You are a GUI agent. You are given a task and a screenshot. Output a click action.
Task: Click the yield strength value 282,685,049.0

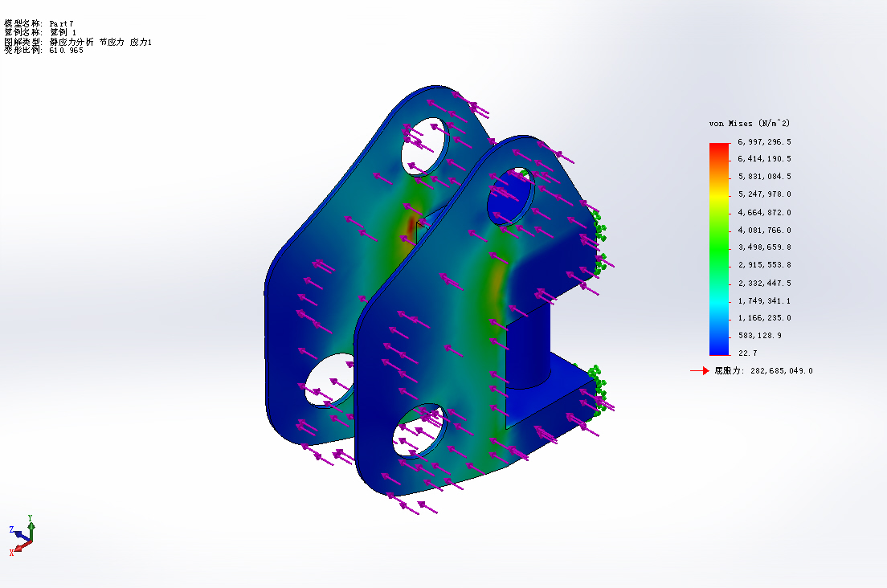[781, 371]
